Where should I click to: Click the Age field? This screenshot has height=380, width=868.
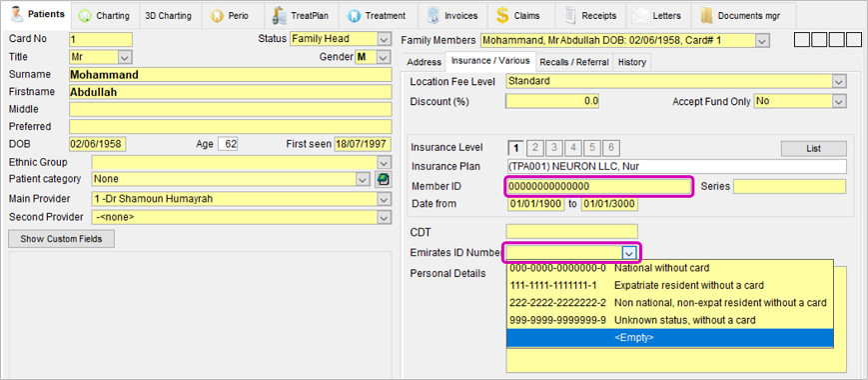[228, 144]
